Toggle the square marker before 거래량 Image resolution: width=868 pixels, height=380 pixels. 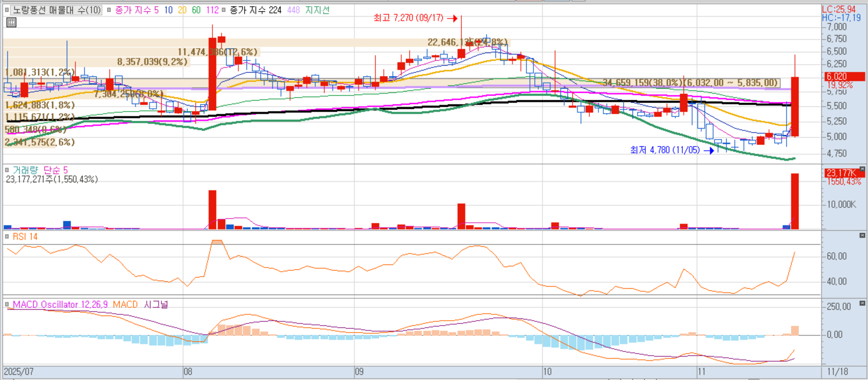(x=7, y=170)
